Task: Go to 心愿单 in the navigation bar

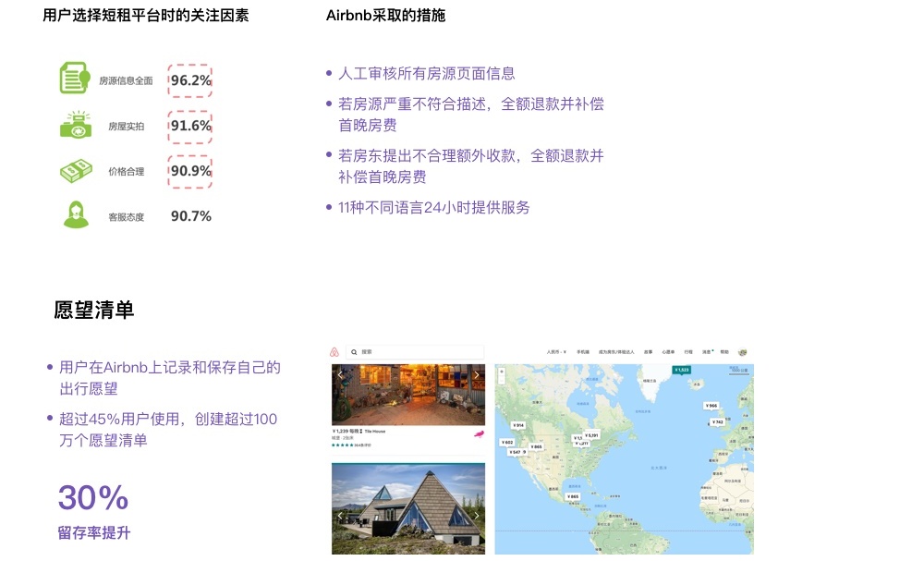Action: point(668,352)
